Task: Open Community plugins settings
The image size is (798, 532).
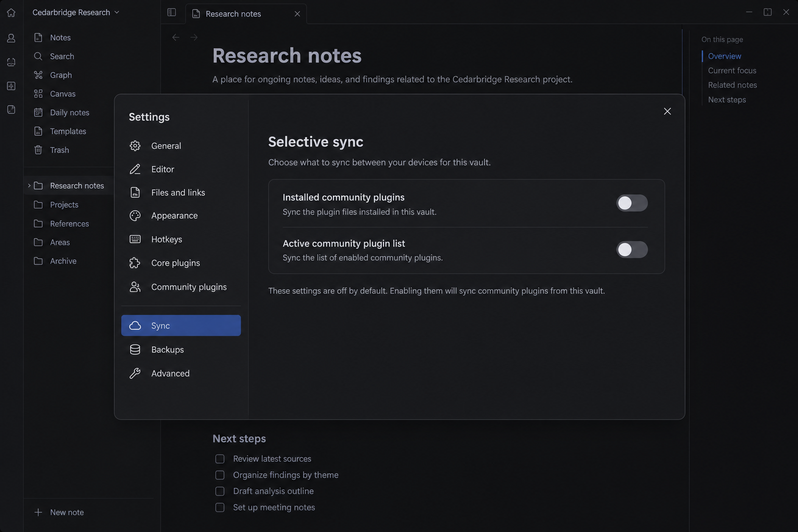Action: (181, 287)
